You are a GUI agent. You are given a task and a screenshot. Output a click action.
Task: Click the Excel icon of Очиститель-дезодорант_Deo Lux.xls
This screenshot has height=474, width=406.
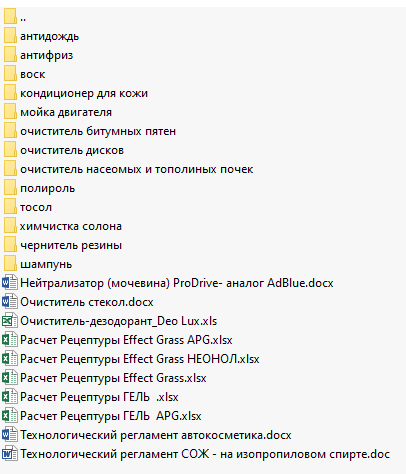pyautogui.click(x=10, y=321)
